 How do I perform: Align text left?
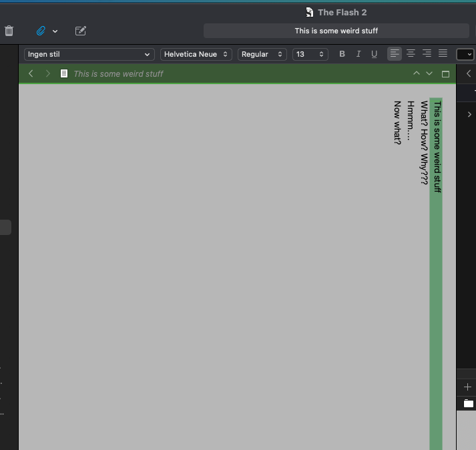395,53
